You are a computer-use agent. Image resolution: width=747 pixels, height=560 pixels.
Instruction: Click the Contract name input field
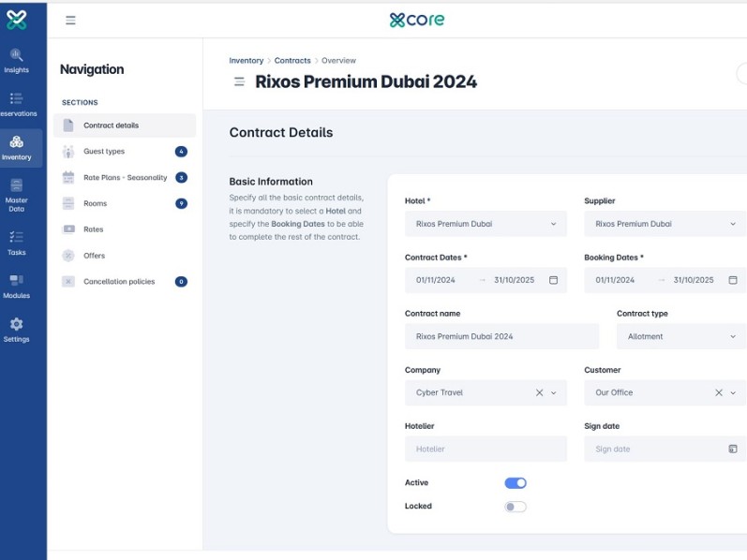(x=501, y=337)
